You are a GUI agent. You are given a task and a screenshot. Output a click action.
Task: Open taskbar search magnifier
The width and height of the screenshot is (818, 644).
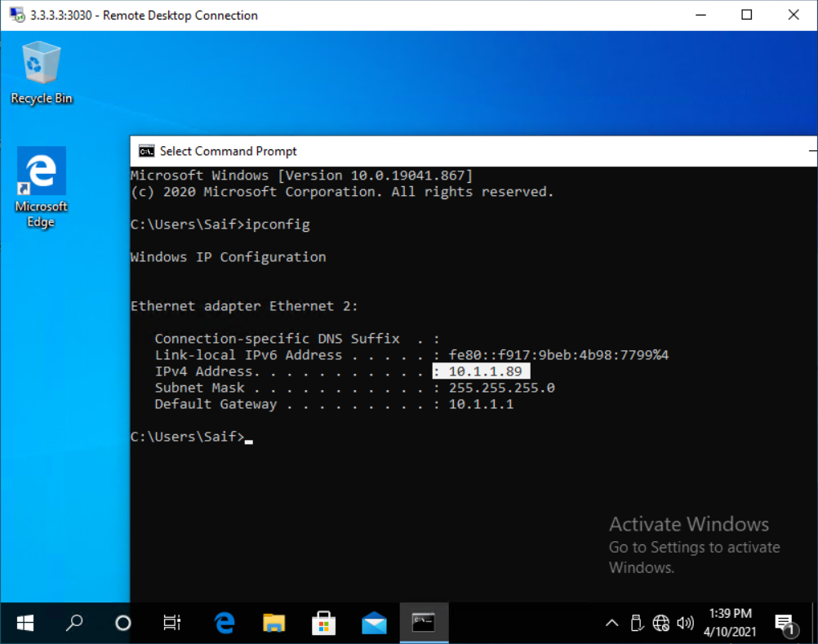click(x=74, y=623)
